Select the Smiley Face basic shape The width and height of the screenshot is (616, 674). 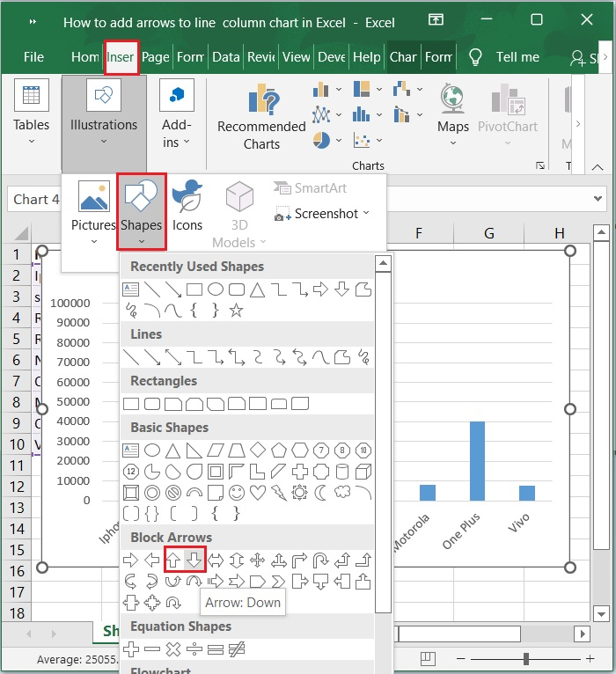pos(237,493)
